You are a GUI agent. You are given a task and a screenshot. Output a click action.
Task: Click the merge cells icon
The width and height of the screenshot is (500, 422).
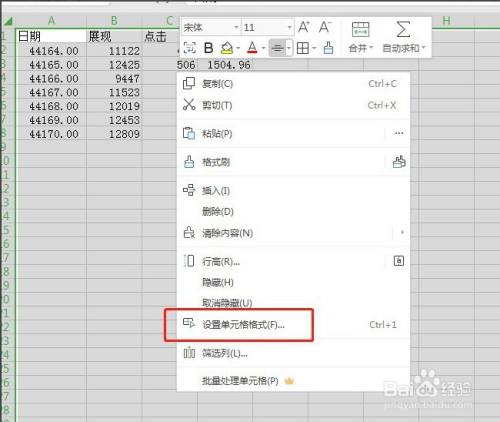pyautogui.click(x=360, y=30)
